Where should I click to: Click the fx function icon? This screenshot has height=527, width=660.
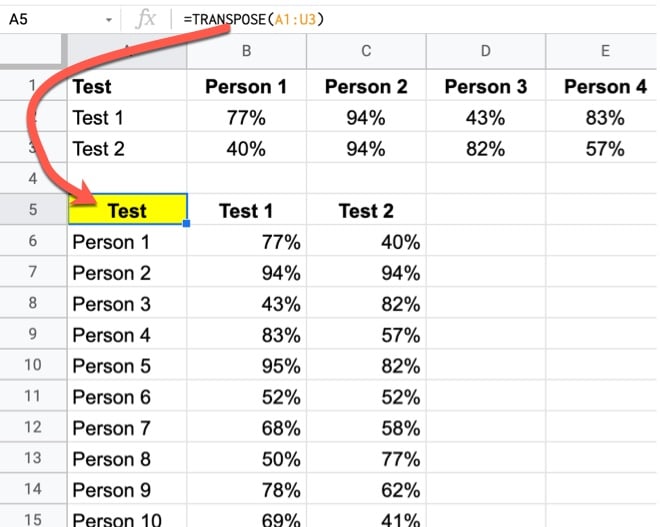(x=145, y=19)
